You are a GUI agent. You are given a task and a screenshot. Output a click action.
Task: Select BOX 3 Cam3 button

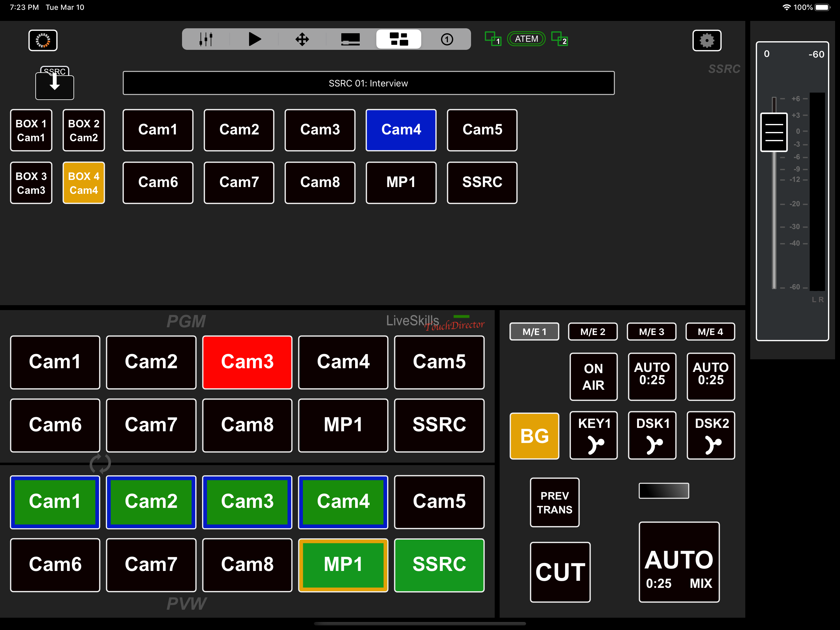(31, 183)
